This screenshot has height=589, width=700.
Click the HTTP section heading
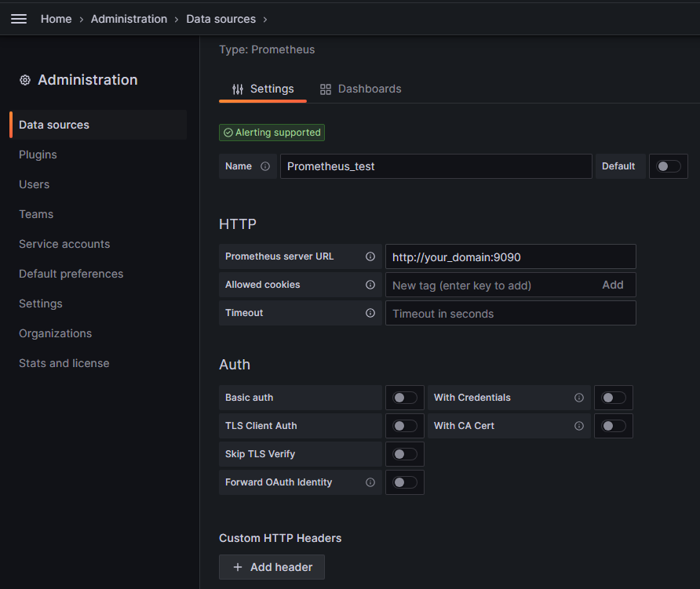tap(238, 224)
